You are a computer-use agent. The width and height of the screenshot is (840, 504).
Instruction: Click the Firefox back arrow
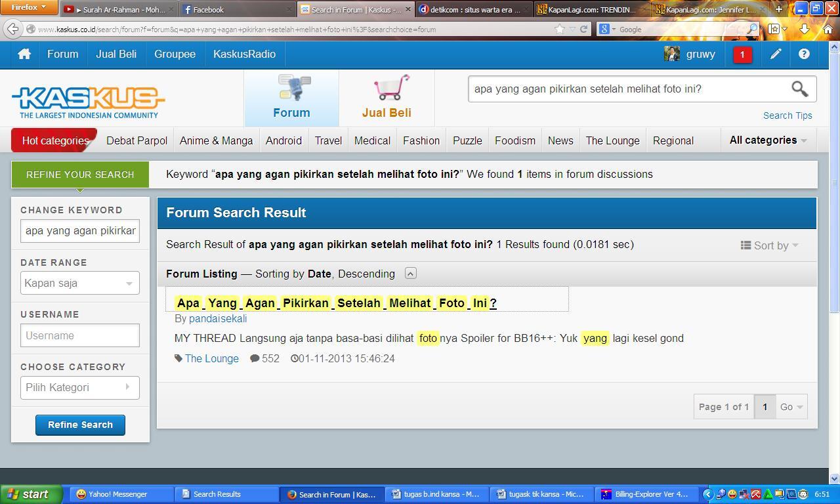click(x=12, y=29)
